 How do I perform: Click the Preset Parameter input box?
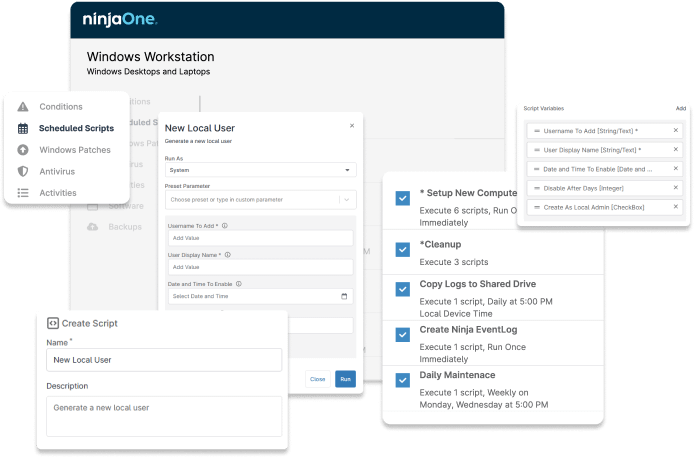point(260,200)
